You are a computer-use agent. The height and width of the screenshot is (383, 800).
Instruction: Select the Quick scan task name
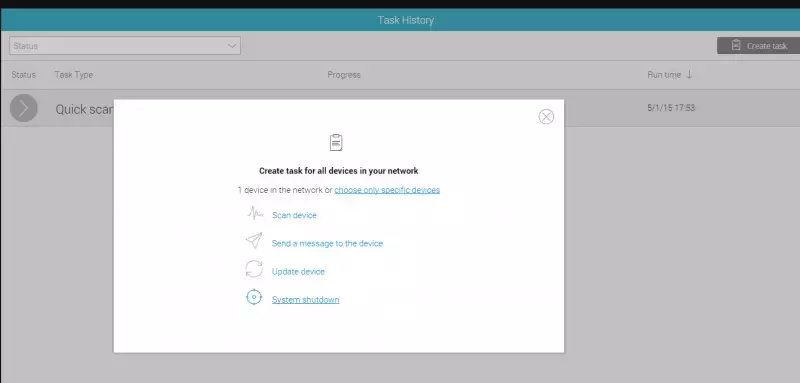click(84, 109)
